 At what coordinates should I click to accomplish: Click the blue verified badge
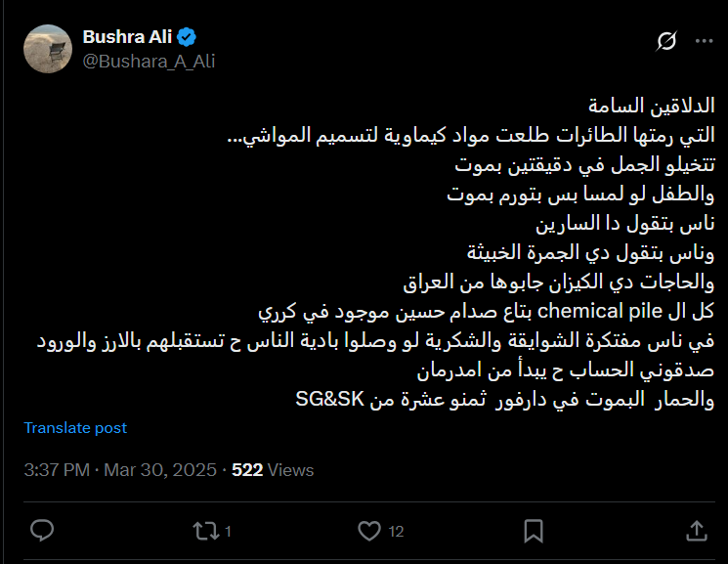click(x=188, y=37)
